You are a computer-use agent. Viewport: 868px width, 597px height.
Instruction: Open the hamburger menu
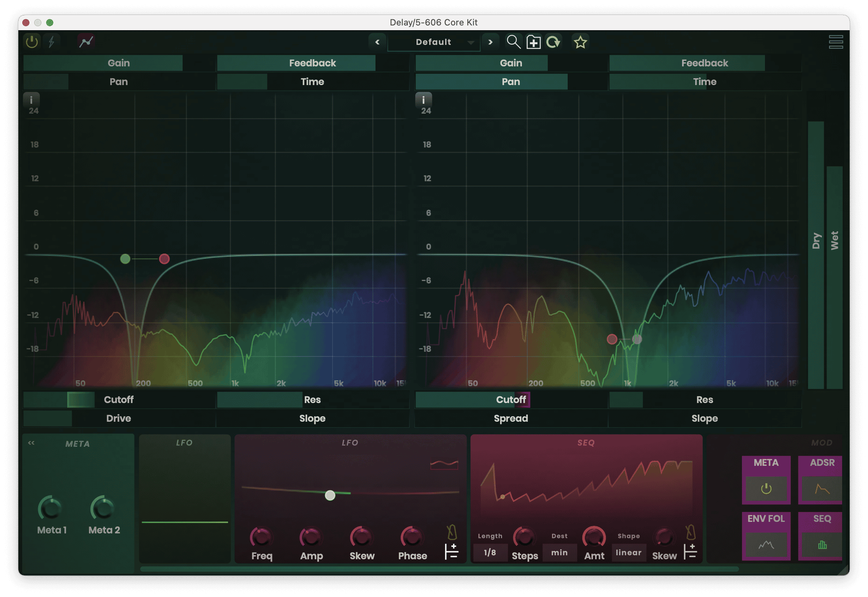click(836, 42)
